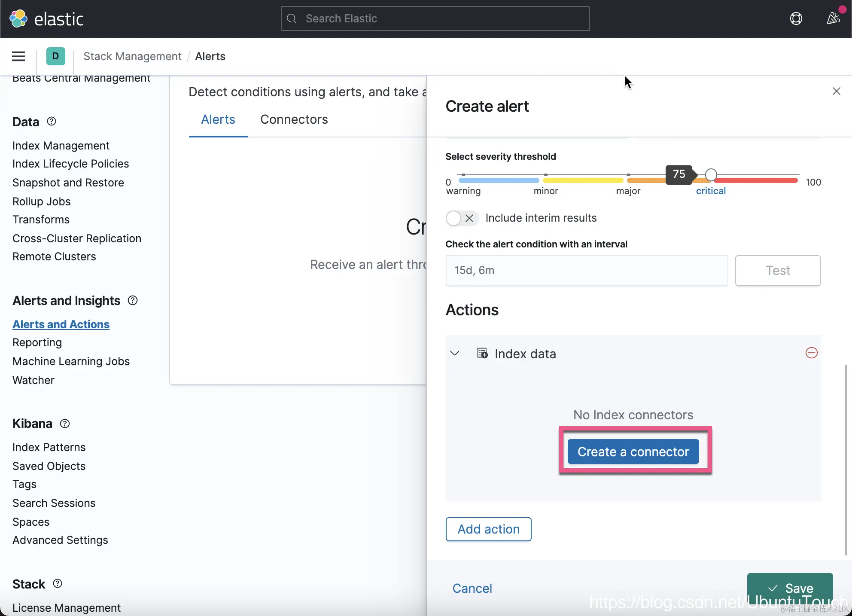Click Create a connector button

coord(633,451)
